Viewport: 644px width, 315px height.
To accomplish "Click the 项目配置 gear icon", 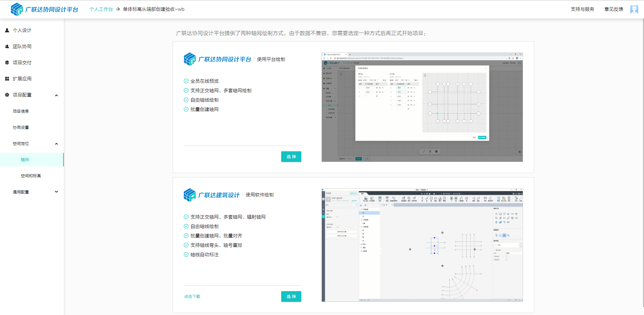I will (7, 95).
